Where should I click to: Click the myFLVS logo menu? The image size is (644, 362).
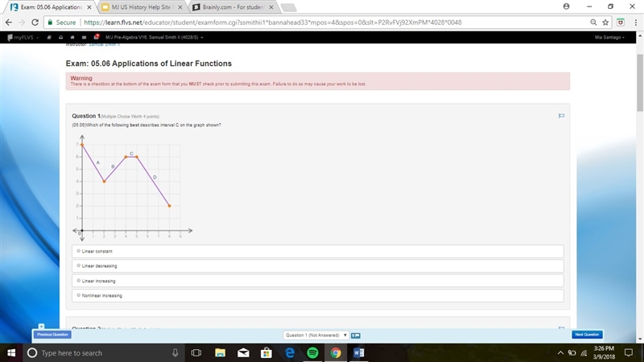[x=23, y=37]
